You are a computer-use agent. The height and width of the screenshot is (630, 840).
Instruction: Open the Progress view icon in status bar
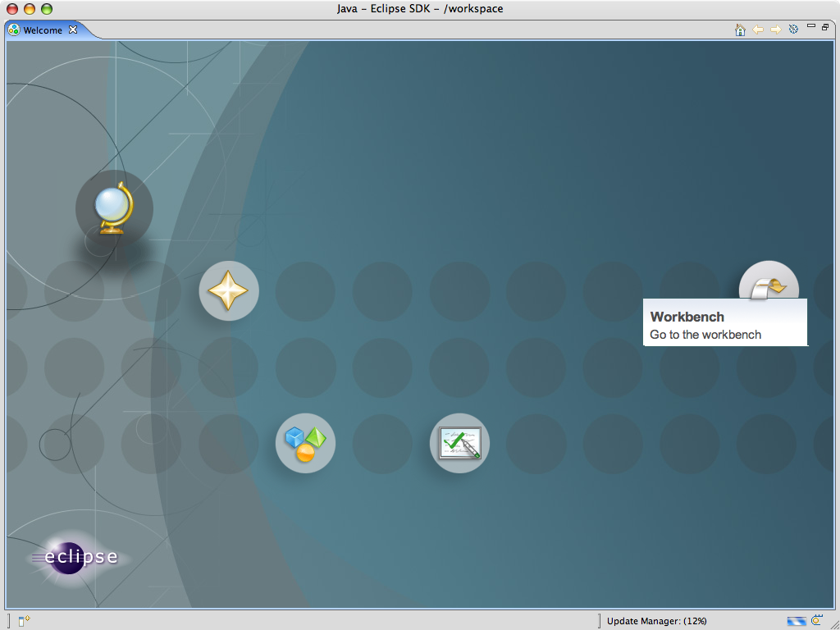pos(817,620)
